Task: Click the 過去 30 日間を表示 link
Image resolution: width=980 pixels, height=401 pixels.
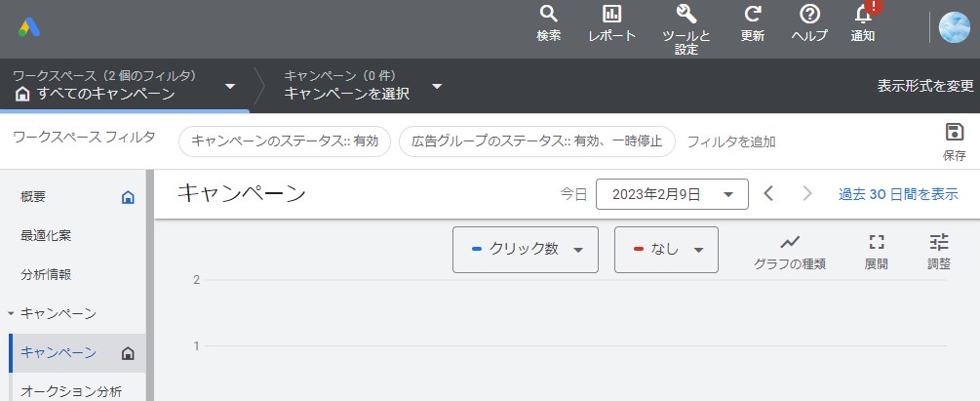Action: point(897,194)
